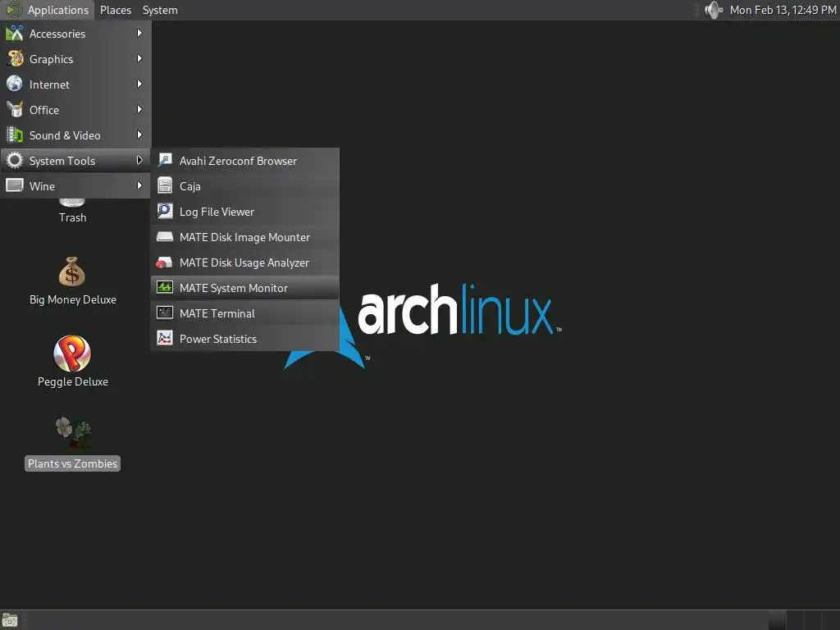The image size is (840, 630).
Task: Click the MATE logo beside Applications
Action: [x=14, y=10]
